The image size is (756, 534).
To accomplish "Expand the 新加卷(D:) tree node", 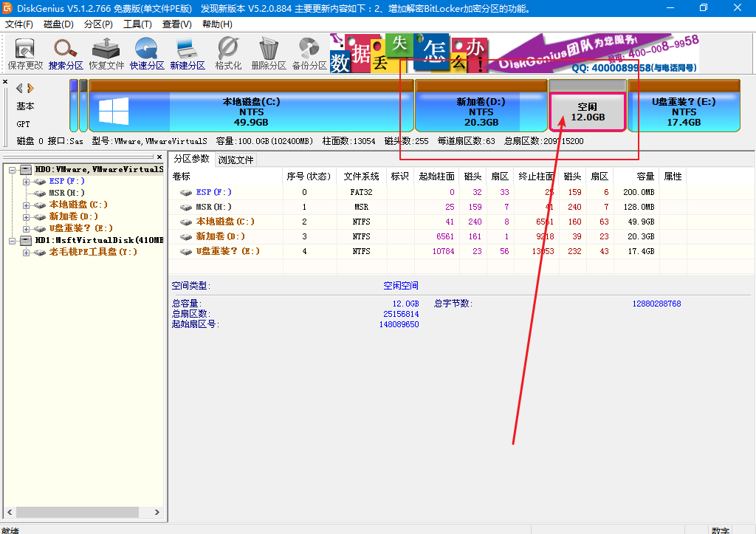I will pos(26,217).
